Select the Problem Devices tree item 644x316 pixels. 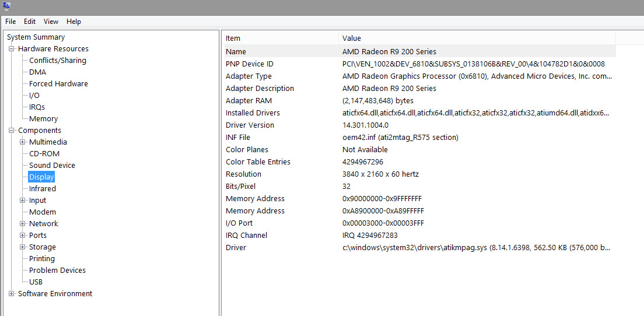(x=57, y=271)
